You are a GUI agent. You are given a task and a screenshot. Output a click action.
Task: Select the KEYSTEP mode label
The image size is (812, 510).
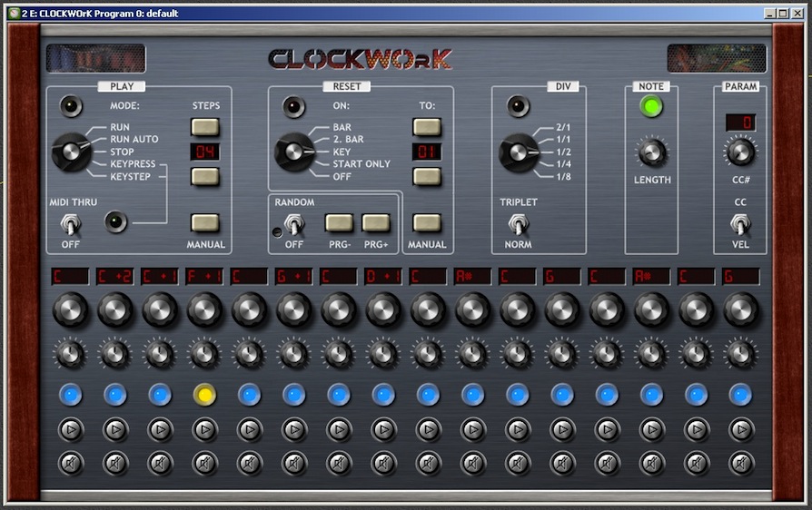(x=130, y=176)
